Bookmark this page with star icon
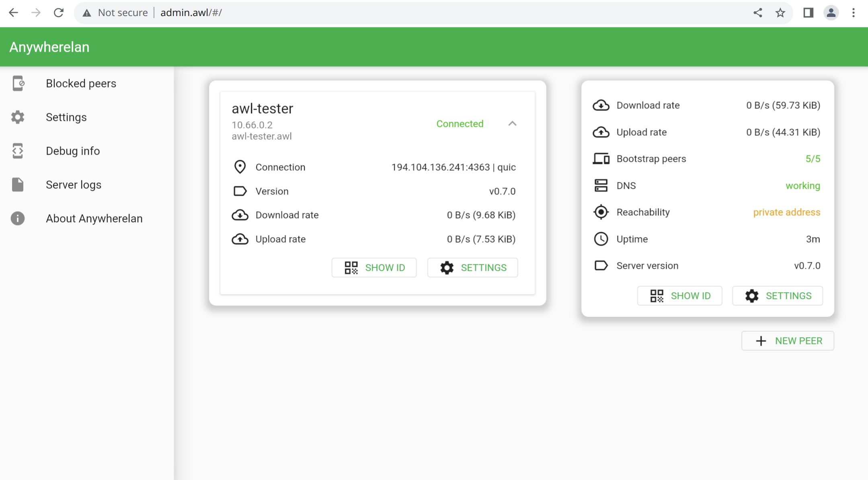This screenshot has width=868, height=480. pyautogui.click(x=780, y=13)
